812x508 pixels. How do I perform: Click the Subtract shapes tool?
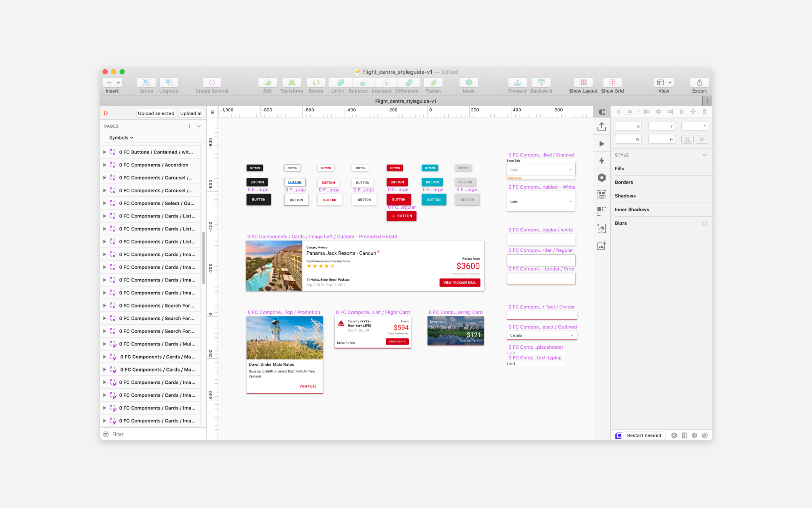click(x=358, y=83)
